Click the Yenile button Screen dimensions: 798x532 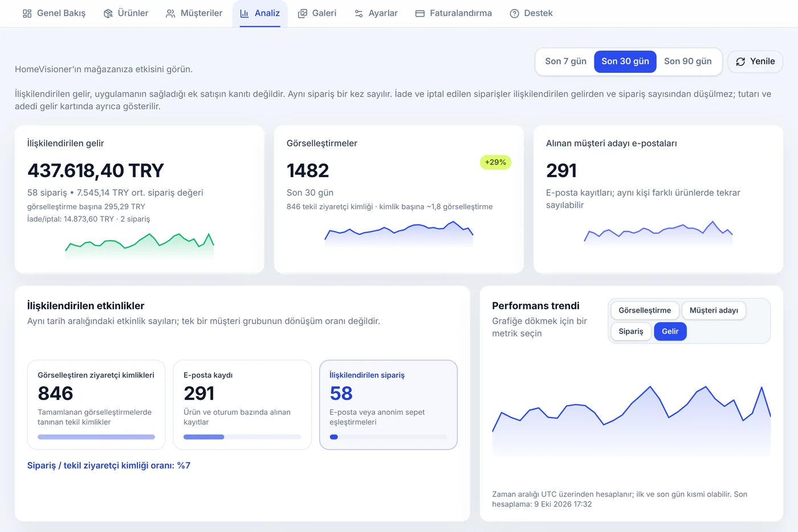tap(755, 62)
